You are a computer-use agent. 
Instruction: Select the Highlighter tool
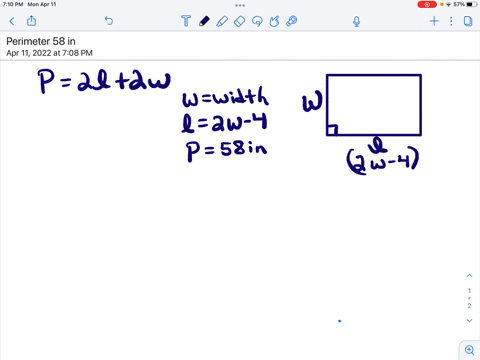tap(222, 21)
